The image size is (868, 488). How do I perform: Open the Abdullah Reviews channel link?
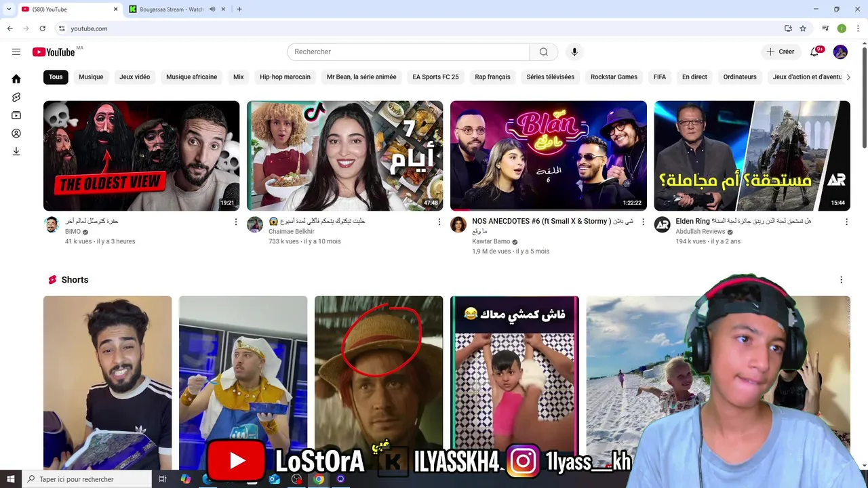click(700, 231)
